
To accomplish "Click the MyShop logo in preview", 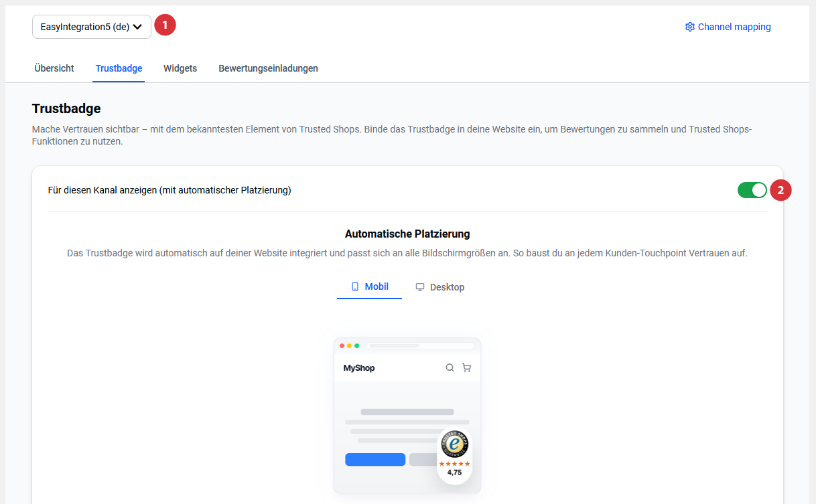I will pos(359,368).
